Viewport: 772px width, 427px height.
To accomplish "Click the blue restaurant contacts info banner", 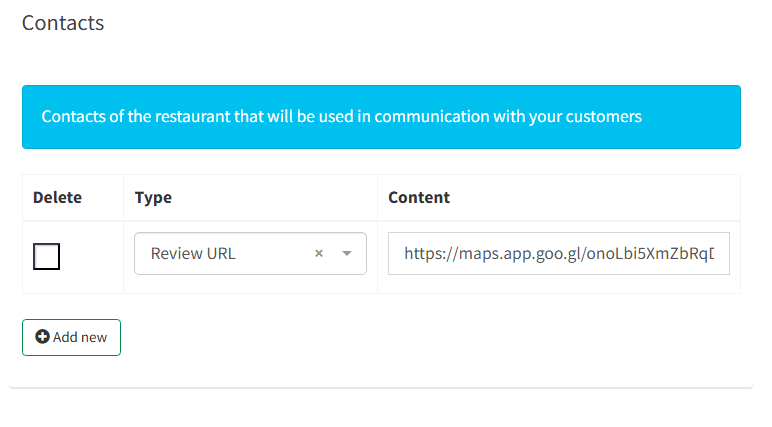I will point(381,117).
